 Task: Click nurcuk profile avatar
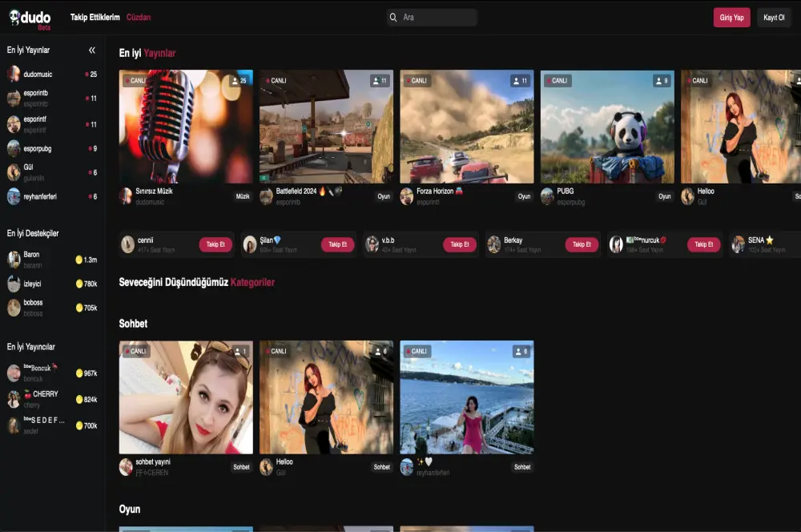click(x=616, y=244)
